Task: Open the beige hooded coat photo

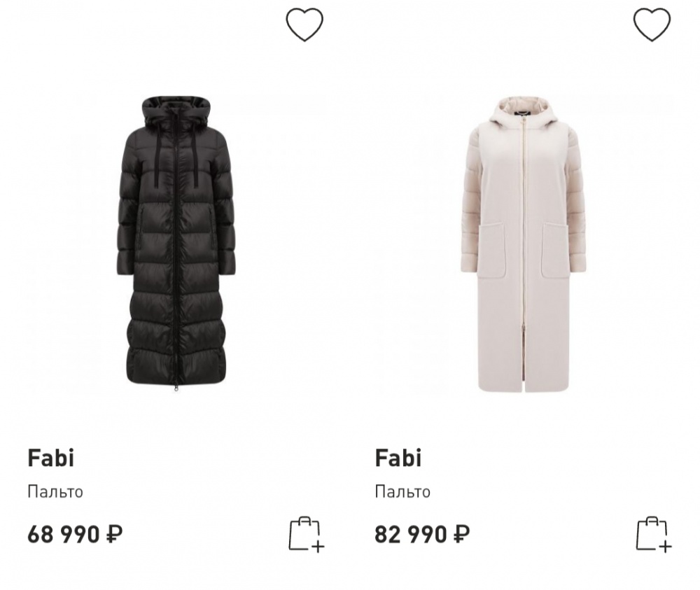Action: point(523,244)
